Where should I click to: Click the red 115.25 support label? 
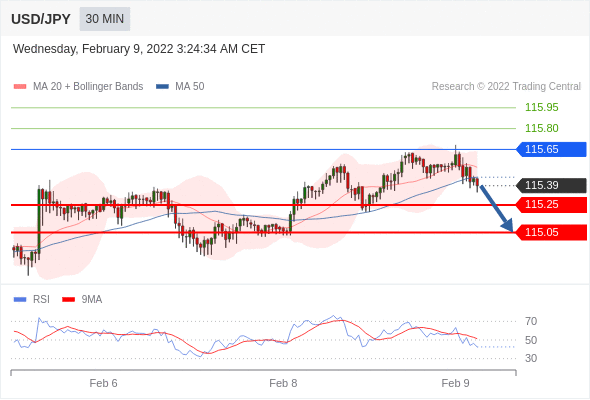pos(551,205)
